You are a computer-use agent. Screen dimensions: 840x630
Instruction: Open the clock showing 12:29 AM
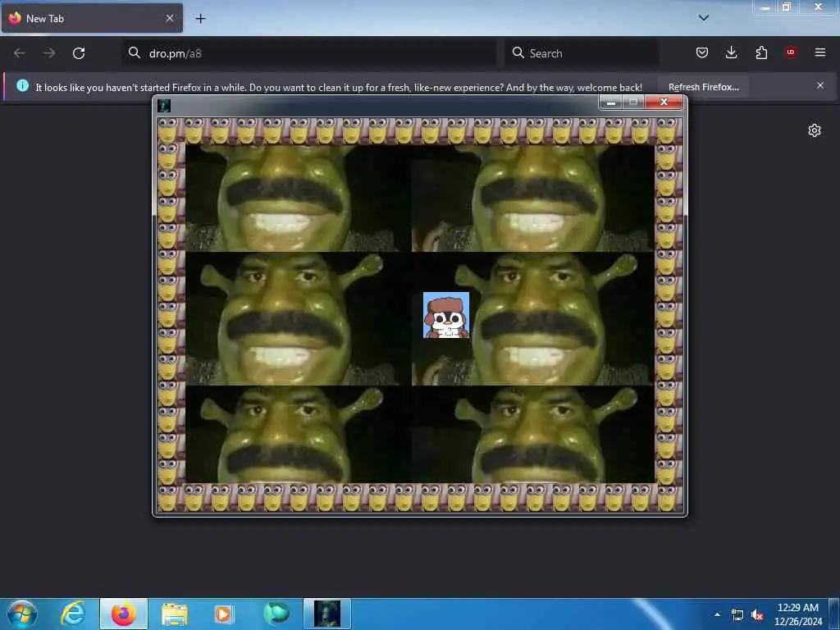798,614
